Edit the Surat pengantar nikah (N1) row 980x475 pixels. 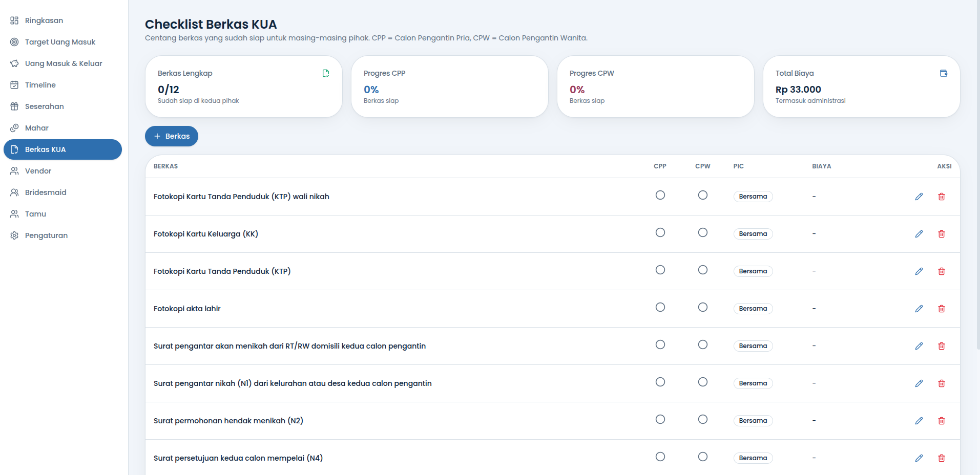coord(919,383)
